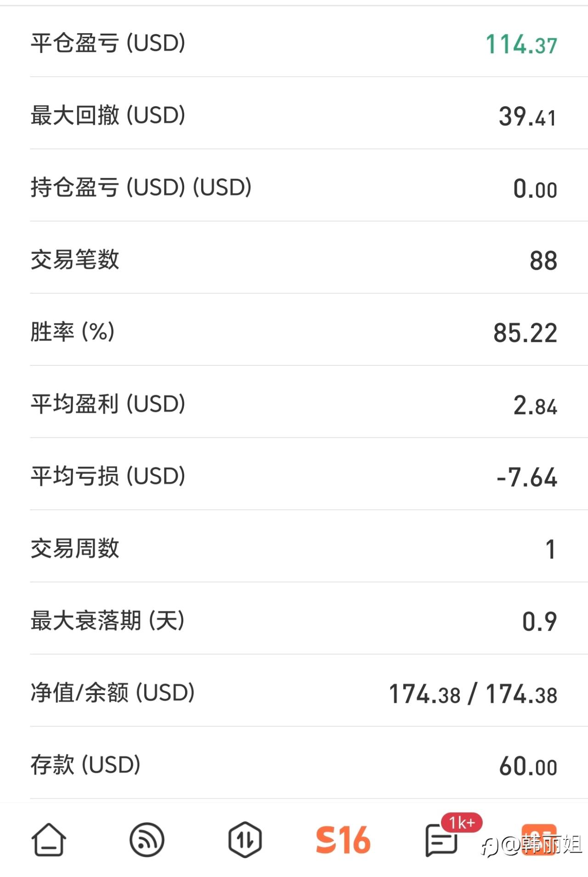The image size is (588, 877).
Task: Select the 持仓盈亏 (USD) row
Action: coord(294,188)
